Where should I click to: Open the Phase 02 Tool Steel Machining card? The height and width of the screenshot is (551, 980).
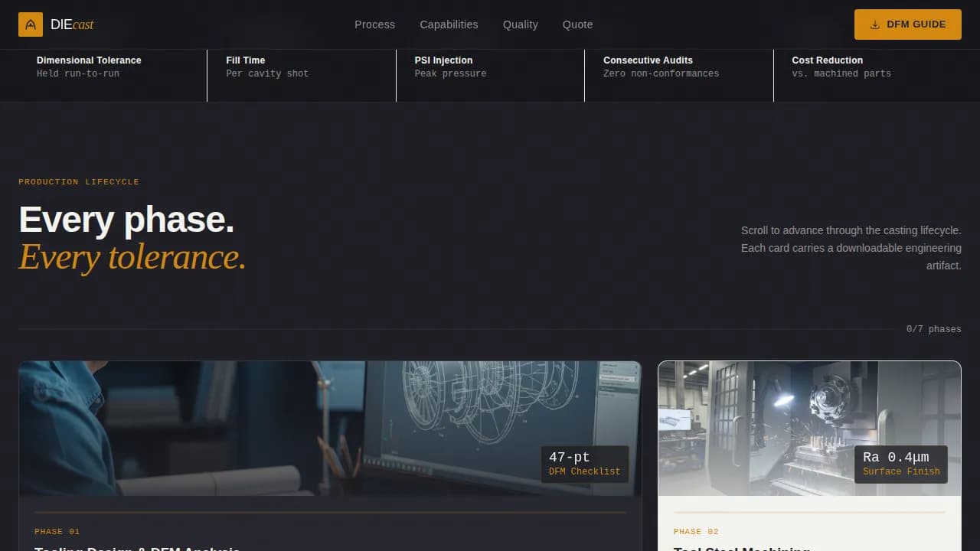point(809,455)
